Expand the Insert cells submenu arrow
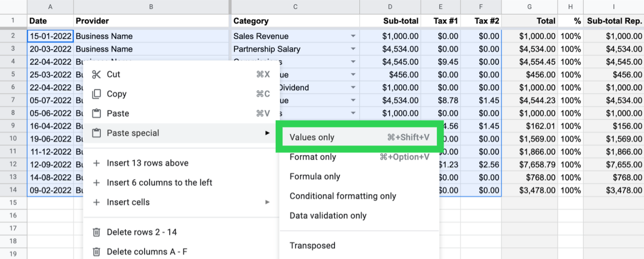Screen dimensions: 644x259 pyautogui.click(x=267, y=202)
